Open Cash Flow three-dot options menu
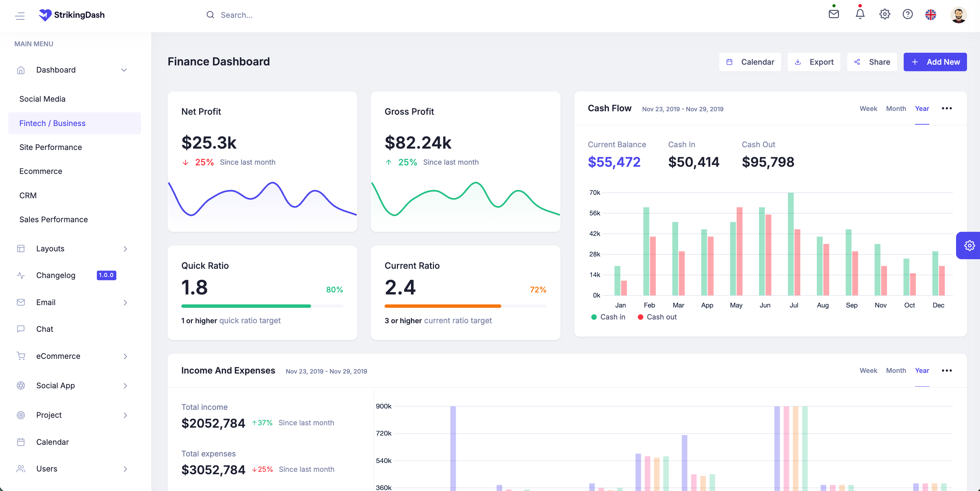Viewport: 980px width, 491px height. tap(946, 109)
